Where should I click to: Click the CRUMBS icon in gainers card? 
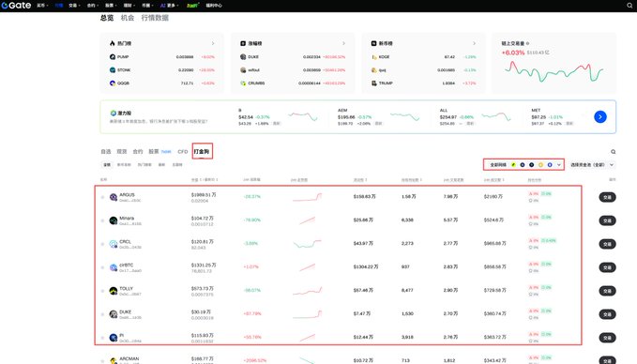[x=243, y=83]
